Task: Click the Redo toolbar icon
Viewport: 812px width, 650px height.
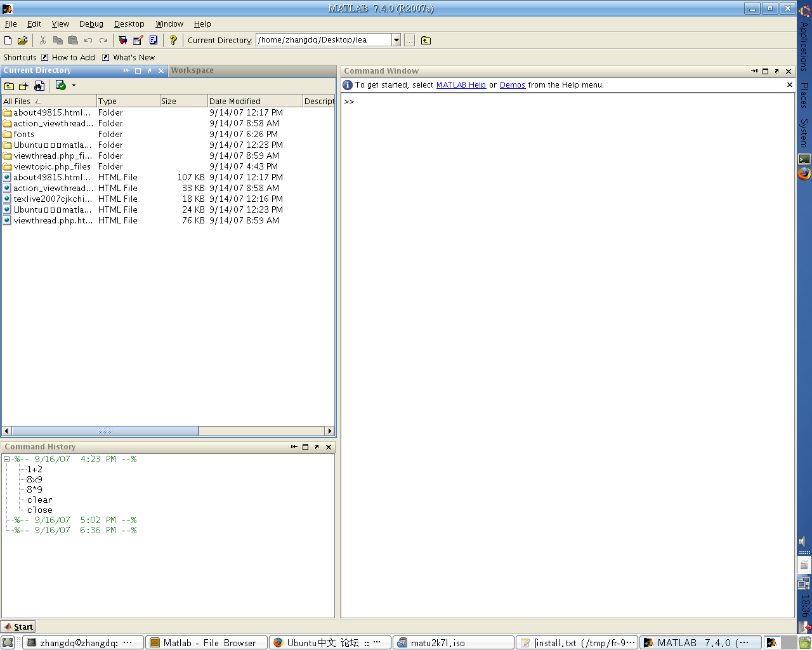Action: (103, 40)
